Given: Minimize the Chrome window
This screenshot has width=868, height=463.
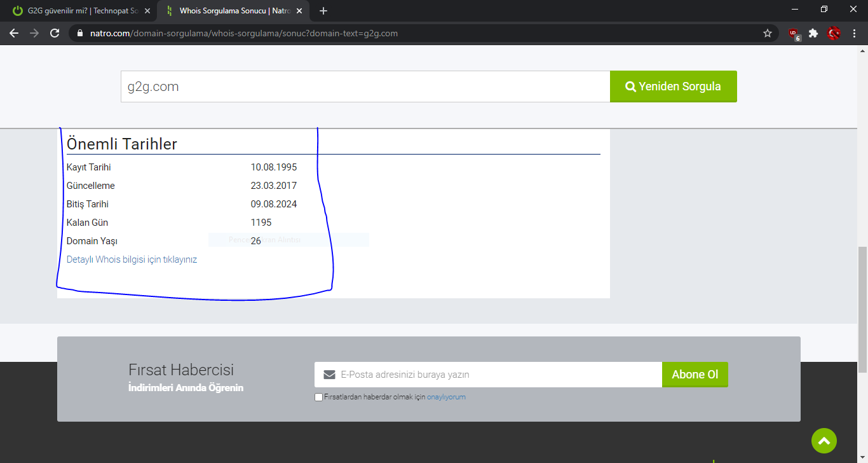Looking at the screenshot, I should (795, 9).
